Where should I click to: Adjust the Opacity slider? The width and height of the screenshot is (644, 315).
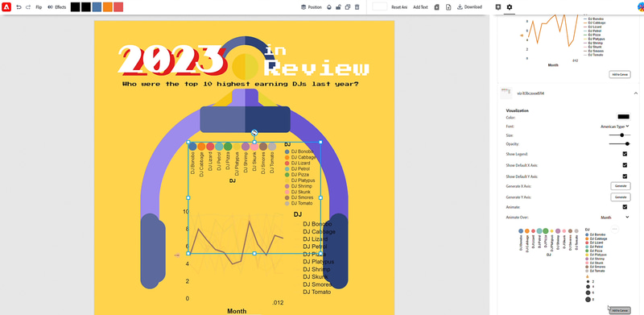click(620, 144)
